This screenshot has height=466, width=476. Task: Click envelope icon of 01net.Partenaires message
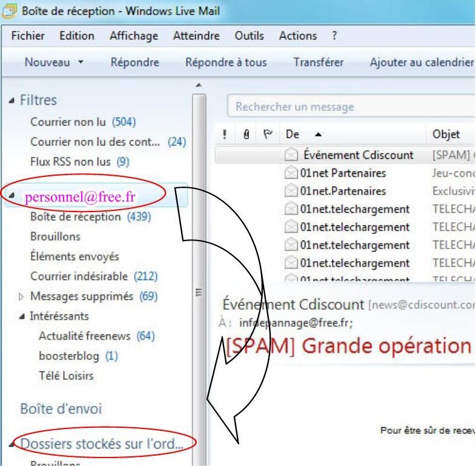291,191
